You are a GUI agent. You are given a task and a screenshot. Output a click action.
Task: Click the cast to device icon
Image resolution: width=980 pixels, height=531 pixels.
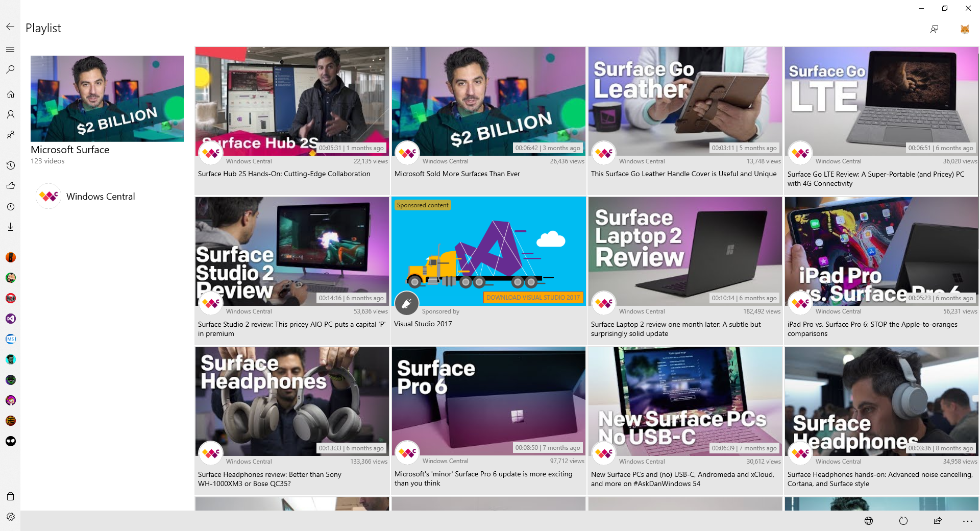[x=934, y=29]
